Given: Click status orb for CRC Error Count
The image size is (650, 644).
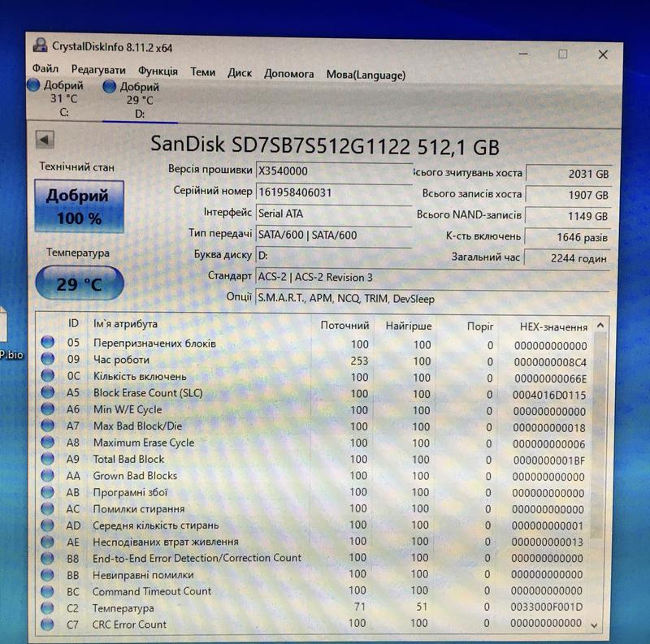Looking at the screenshot, I should (48, 625).
